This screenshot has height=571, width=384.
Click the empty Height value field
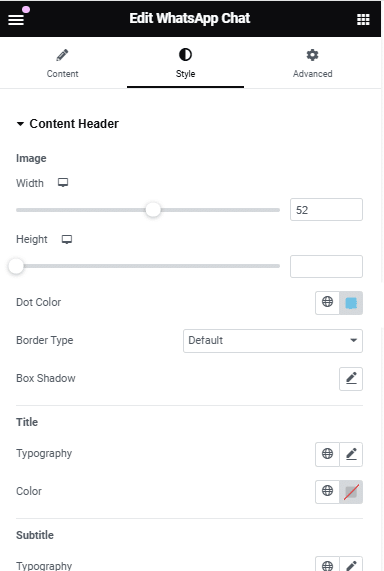(326, 266)
